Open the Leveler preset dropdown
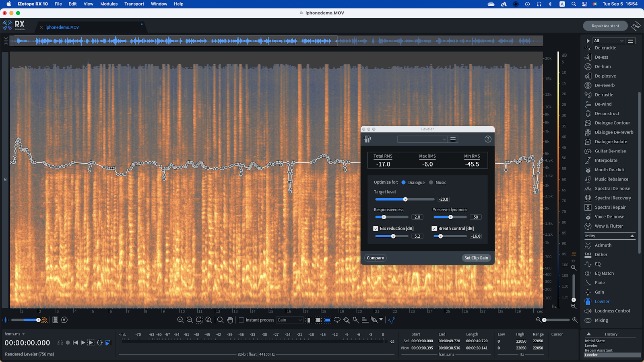This screenshot has width=644, height=362. [x=422, y=139]
